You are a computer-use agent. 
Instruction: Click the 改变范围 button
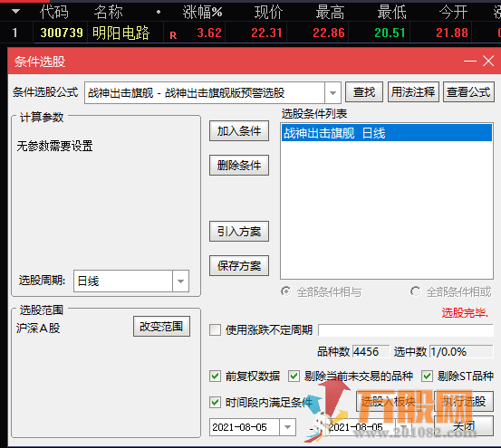tap(161, 327)
